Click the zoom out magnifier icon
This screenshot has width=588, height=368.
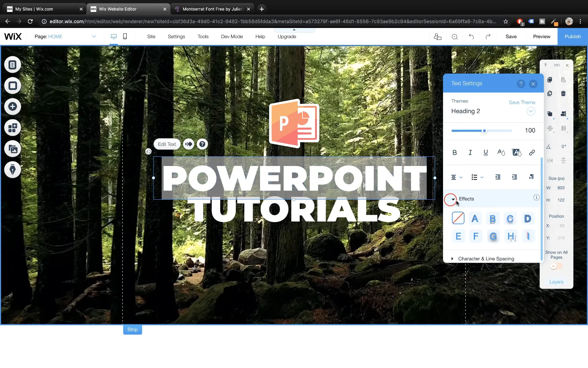(455, 36)
